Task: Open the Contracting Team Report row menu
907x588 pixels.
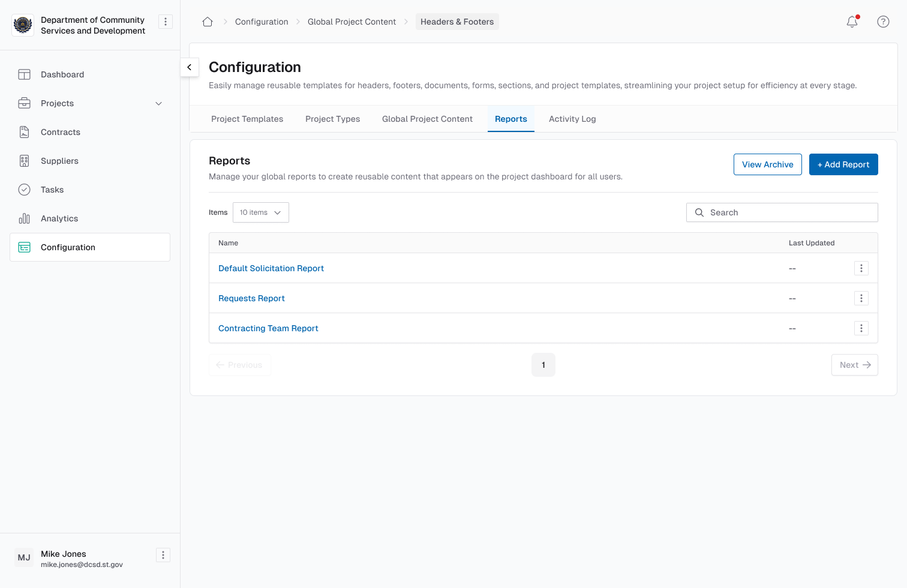Action: 861,328
